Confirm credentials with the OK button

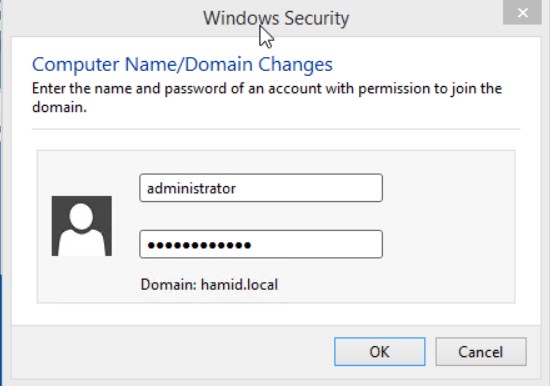pyautogui.click(x=380, y=352)
